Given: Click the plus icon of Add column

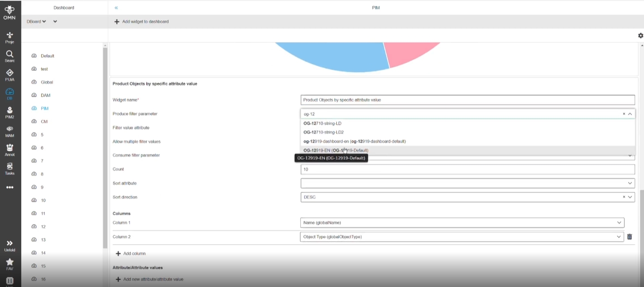Looking at the screenshot, I should [119, 253].
